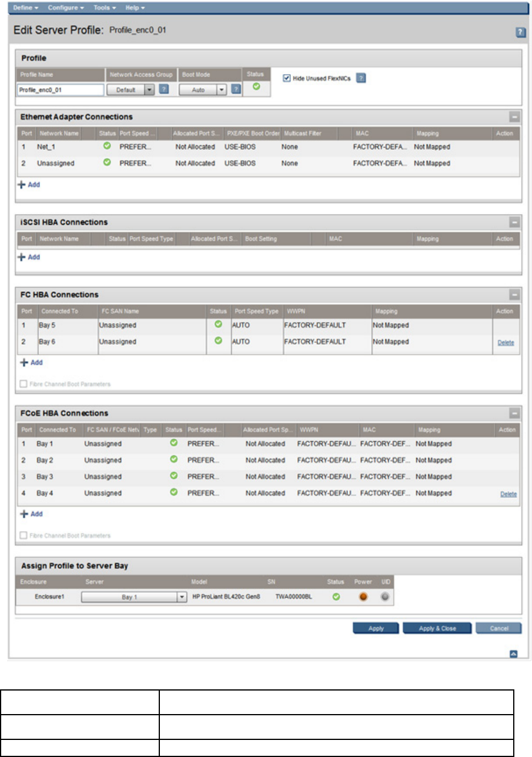Delete FC HBA port 2 connection
Image resolution: width=532 pixels, height=757 pixels.
[506, 342]
